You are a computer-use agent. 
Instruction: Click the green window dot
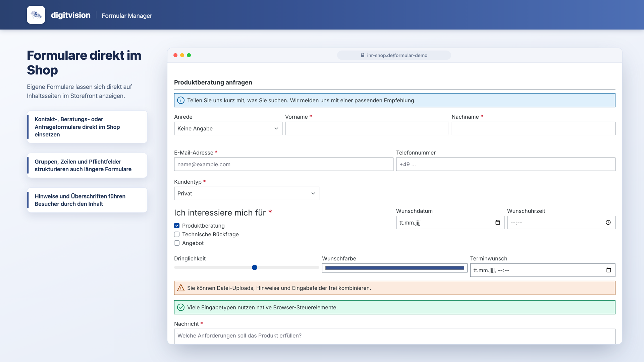(x=189, y=55)
